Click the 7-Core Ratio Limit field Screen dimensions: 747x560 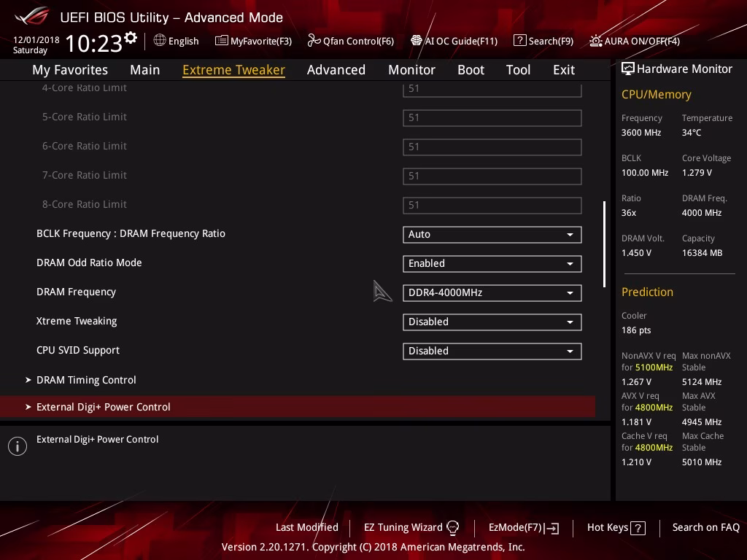(x=492, y=176)
